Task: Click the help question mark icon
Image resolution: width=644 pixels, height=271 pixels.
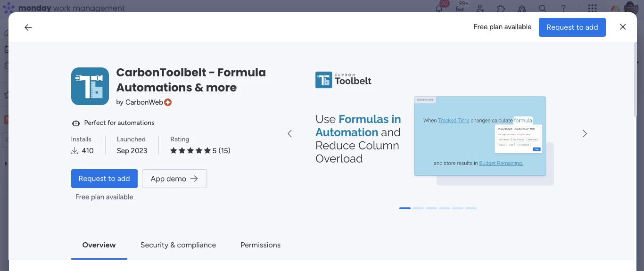Action: point(563,8)
